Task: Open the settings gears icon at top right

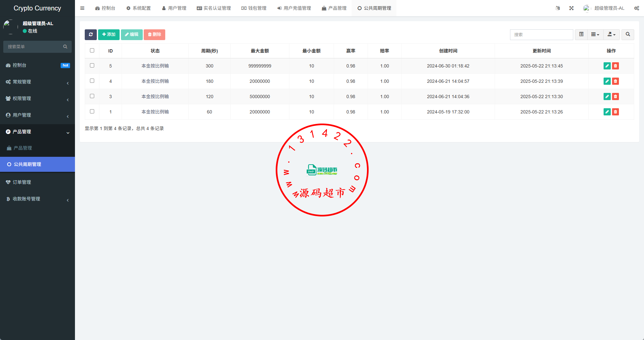Action: (x=636, y=8)
